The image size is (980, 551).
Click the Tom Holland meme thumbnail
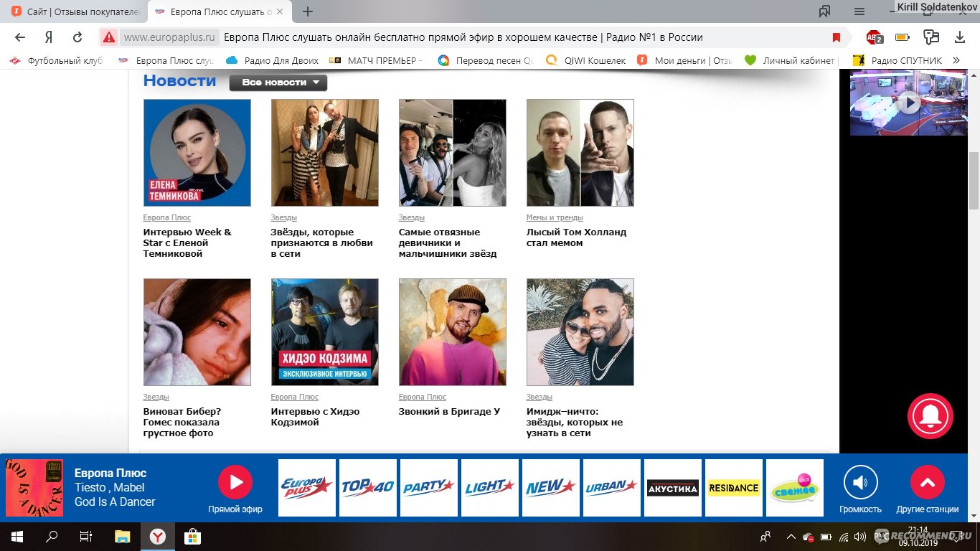click(580, 153)
